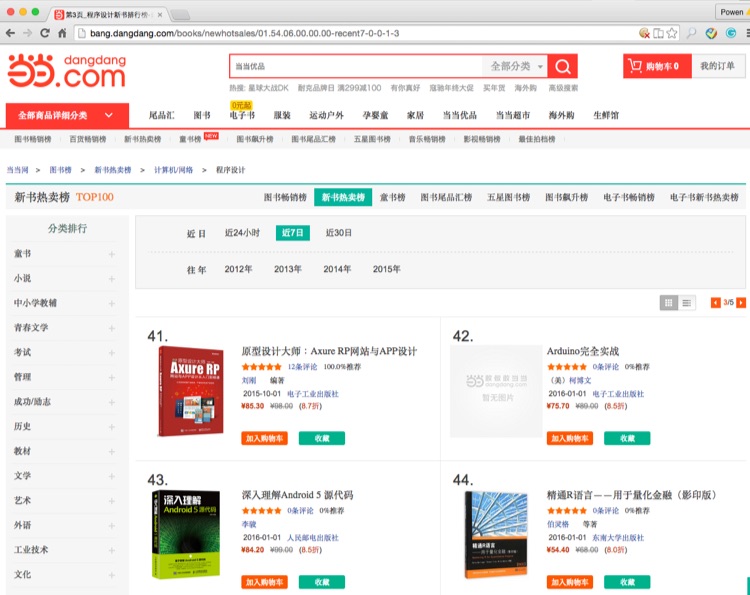Expand 历史 category plus sign
This screenshot has height=595, width=750.
[x=111, y=427]
